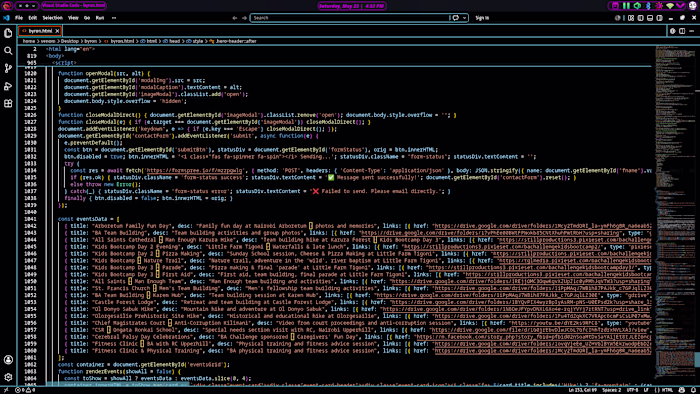Toggle the Secondary Side Bar visibility

[x=659, y=18]
